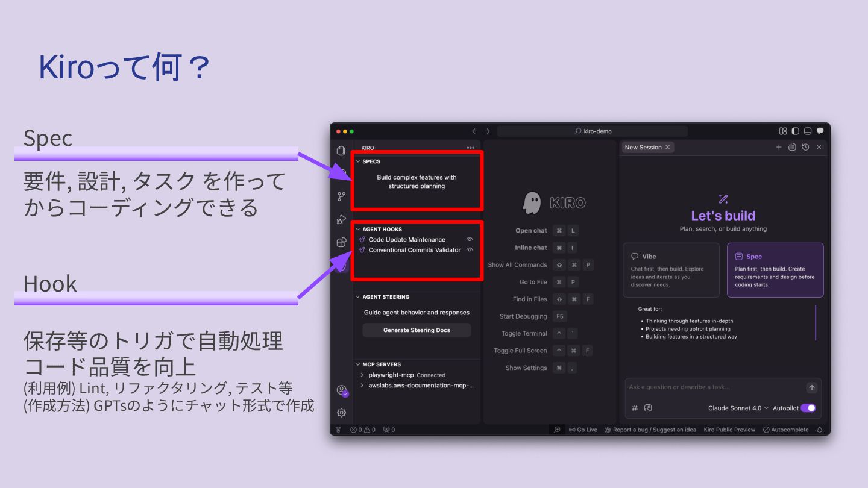Image resolution: width=868 pixels, height=488 pixels.
Task: Choose the Vibe mode card
Action: tap(671, 270)
